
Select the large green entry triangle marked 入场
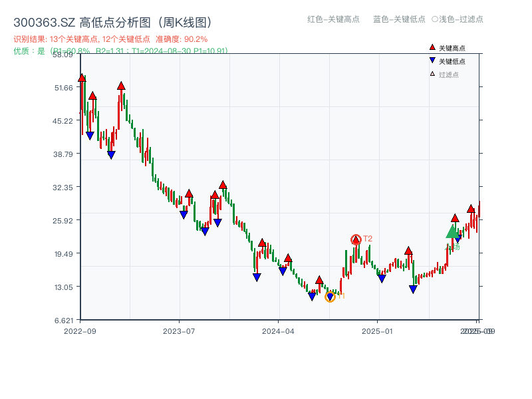pos(452,234)
